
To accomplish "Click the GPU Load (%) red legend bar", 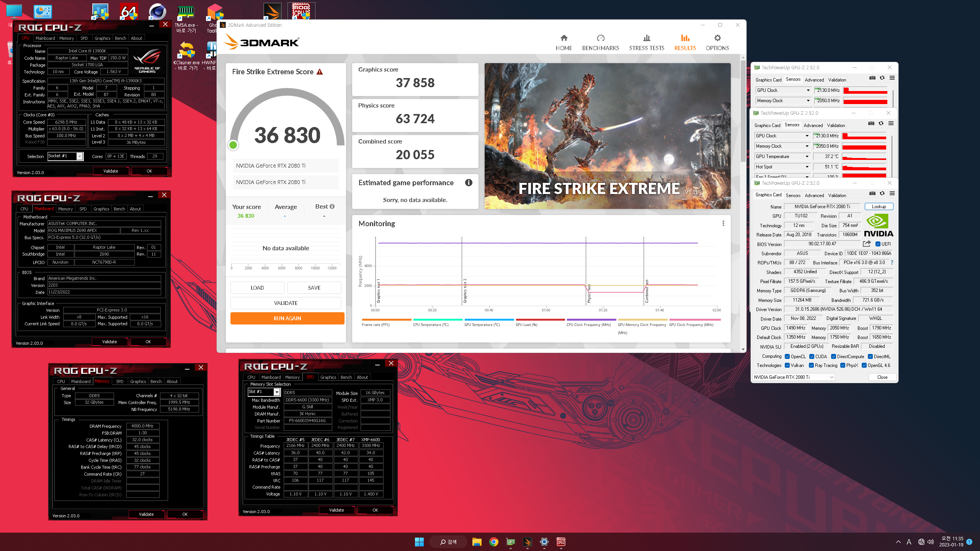I will coord(540,320).
